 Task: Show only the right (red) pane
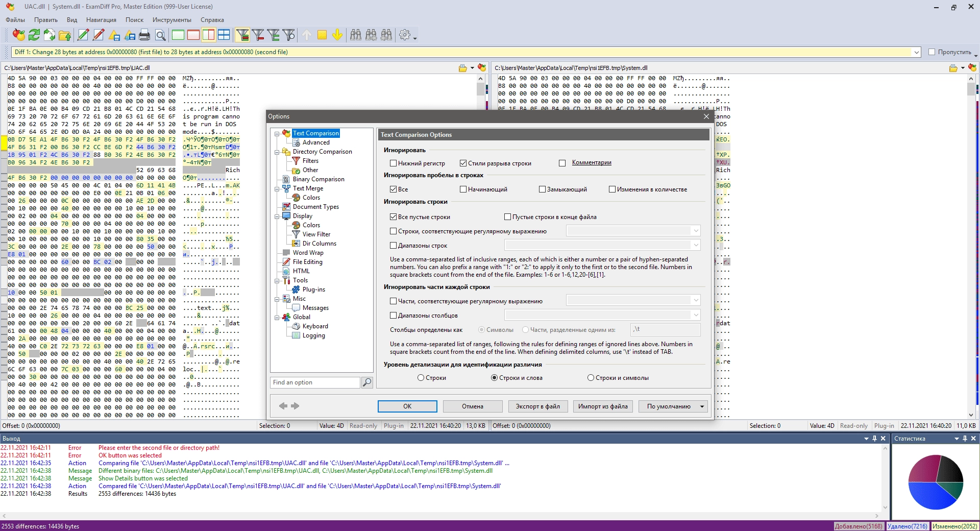[193, 35]
